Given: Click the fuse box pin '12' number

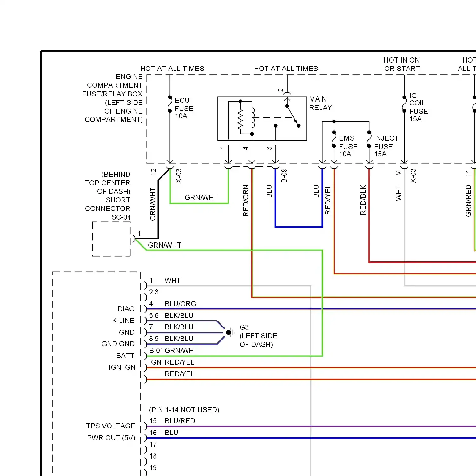Looking at the screenshot, I should (x=154, y=172).
